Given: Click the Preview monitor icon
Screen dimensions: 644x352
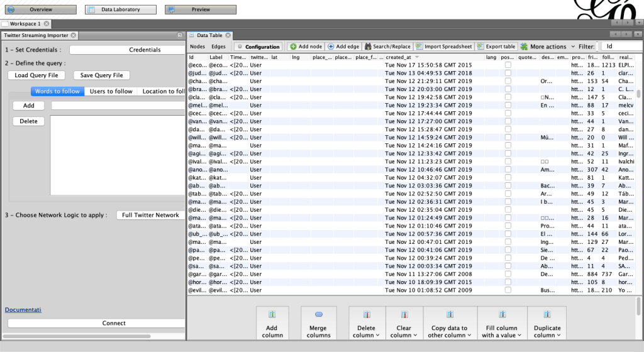Looking at the screenshot, I should 171,9.
